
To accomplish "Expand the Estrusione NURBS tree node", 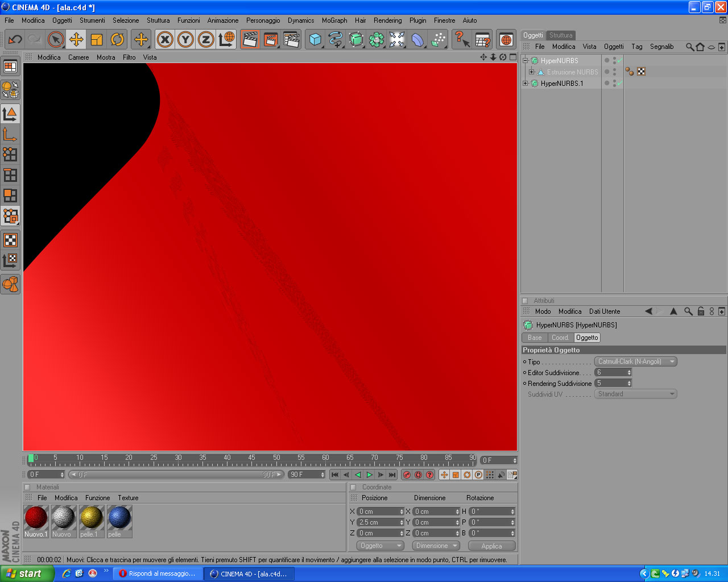I will tap(532, 72).
